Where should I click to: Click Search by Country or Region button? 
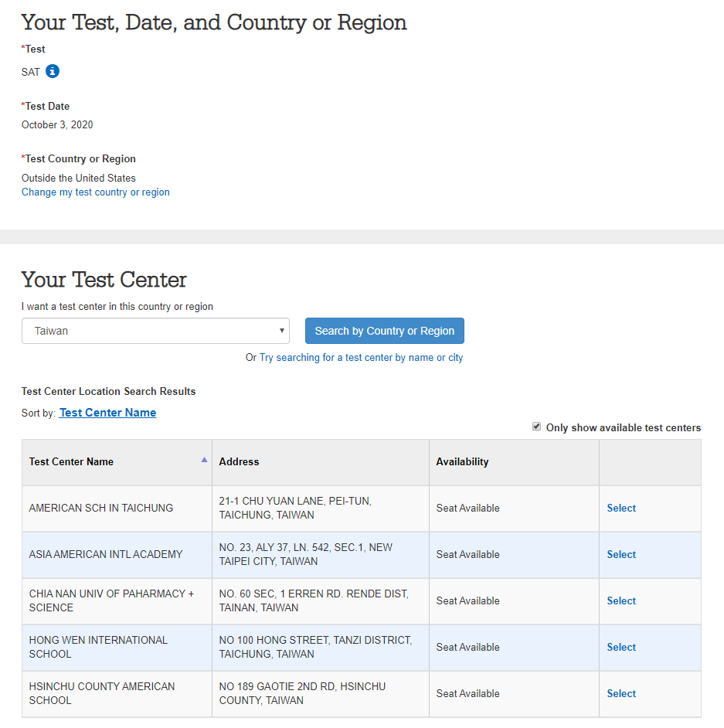[x=385, y=331]
